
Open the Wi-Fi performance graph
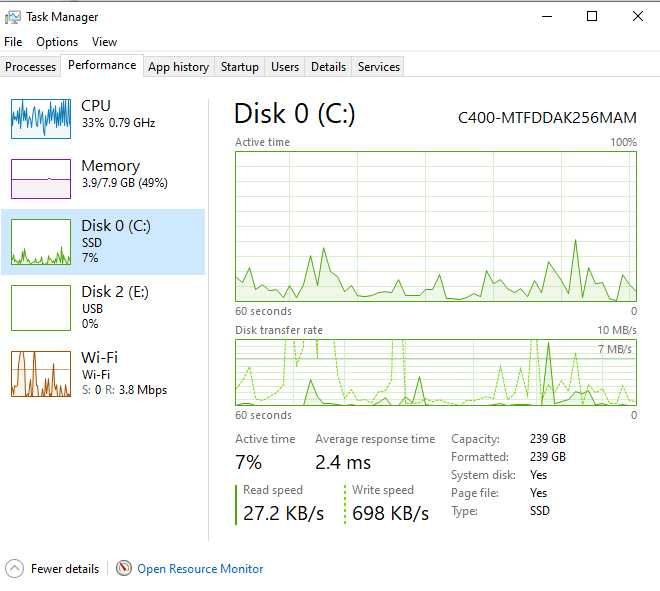coord(41,373)
